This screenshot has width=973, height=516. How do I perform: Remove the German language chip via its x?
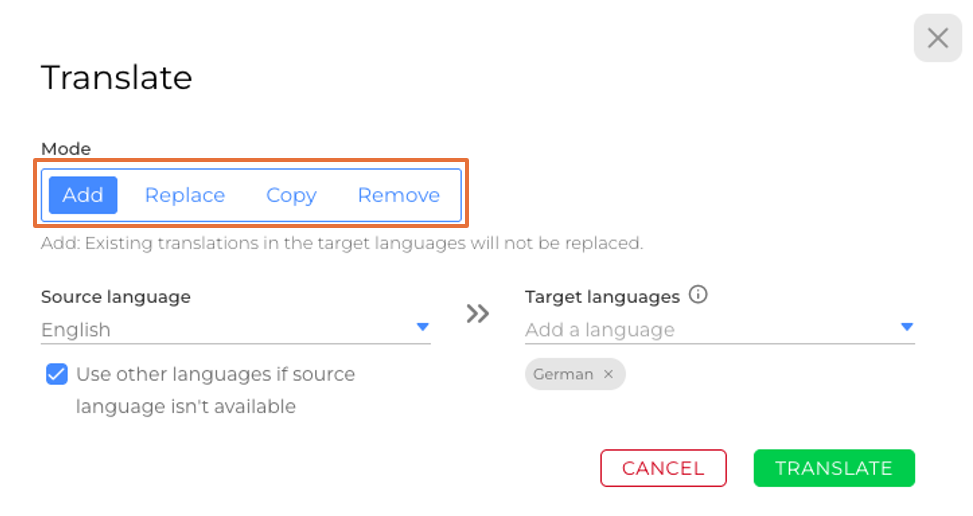(x=608, y=374)
